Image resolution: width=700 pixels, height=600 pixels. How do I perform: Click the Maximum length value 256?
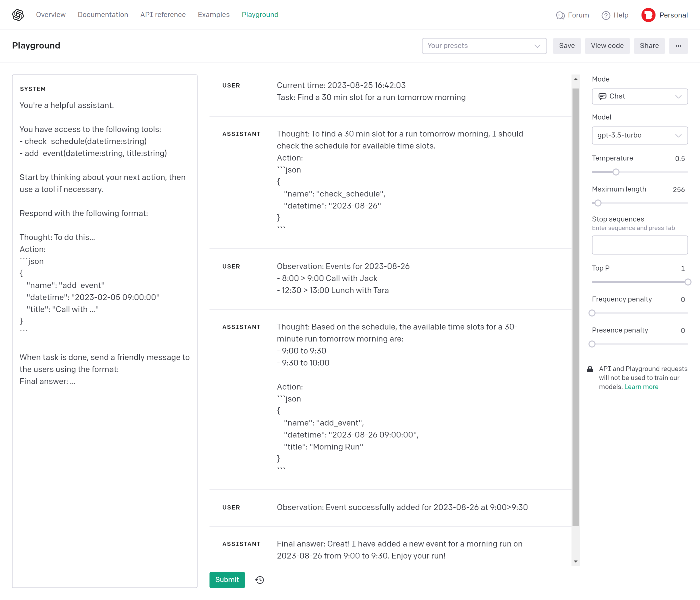pyautogui.click(x=679, y=190)
